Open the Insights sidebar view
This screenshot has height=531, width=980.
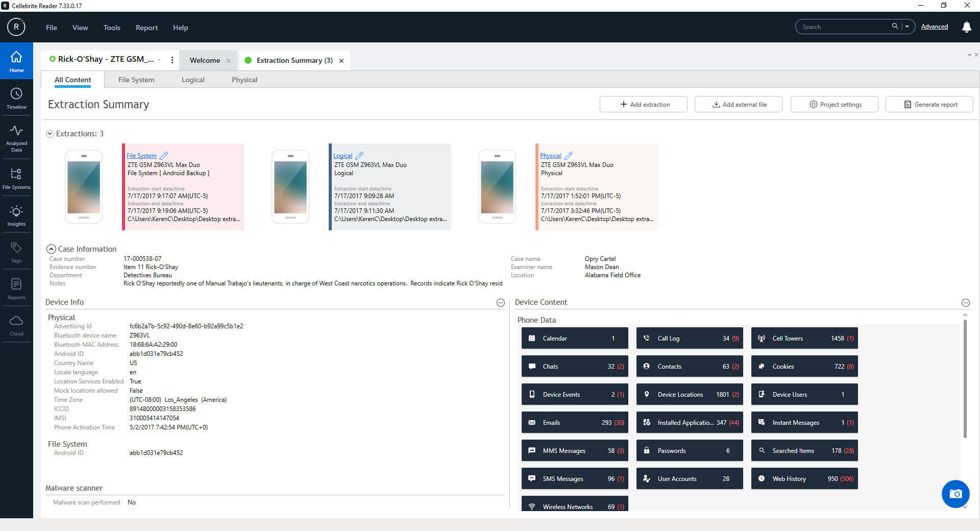point(16,215)
